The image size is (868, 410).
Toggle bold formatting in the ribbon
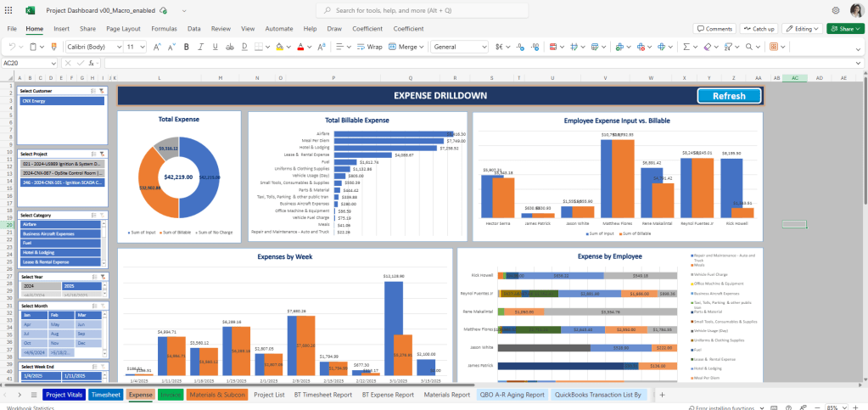point(185,47)
